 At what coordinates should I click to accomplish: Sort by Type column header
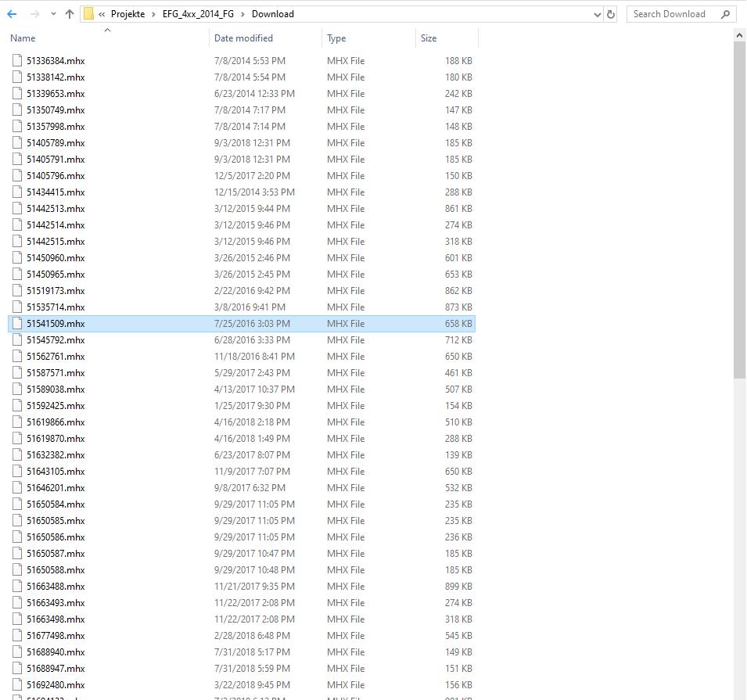[x=336, y=38]
